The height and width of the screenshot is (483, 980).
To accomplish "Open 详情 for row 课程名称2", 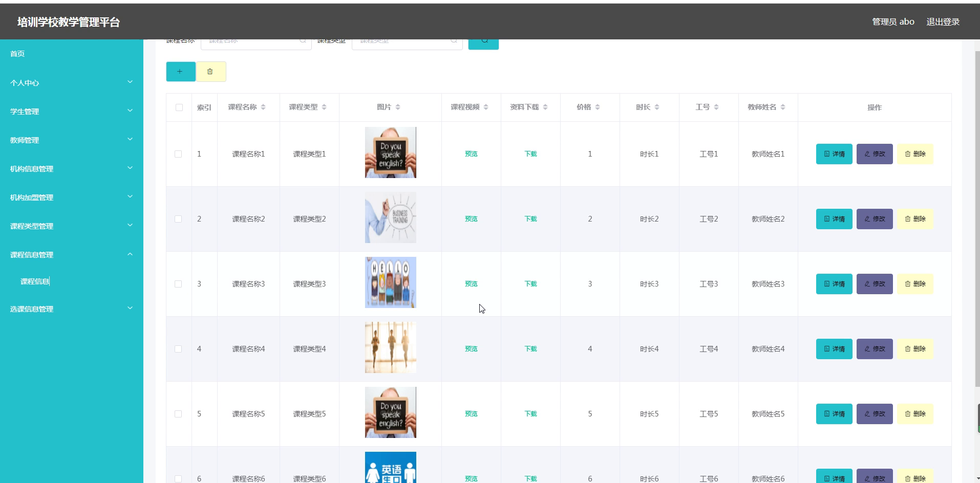I will click(834, 219).
